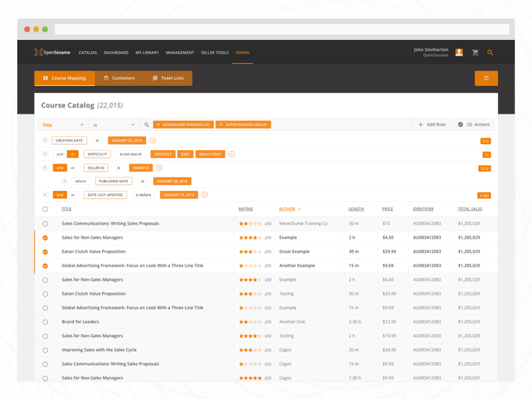The width and height of the screenshot is (532, 399).
Task: Open the Title field dropdown
Action: click(63, 124)
